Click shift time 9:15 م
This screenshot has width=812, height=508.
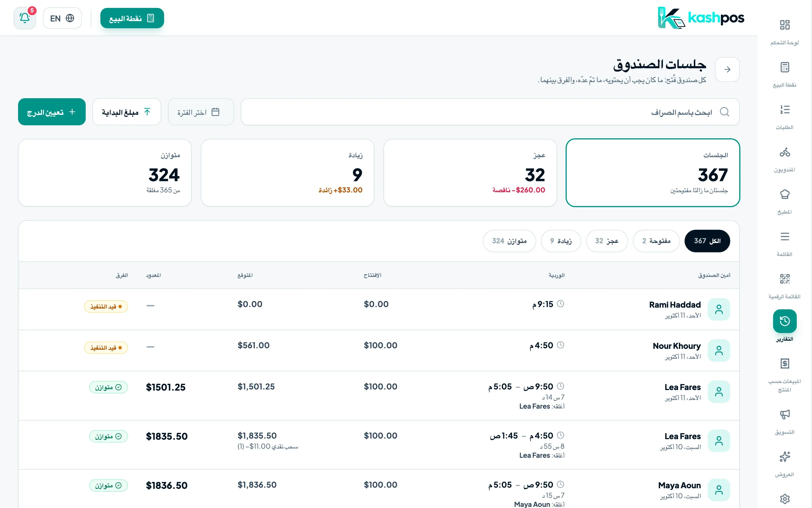click(542, 304)
